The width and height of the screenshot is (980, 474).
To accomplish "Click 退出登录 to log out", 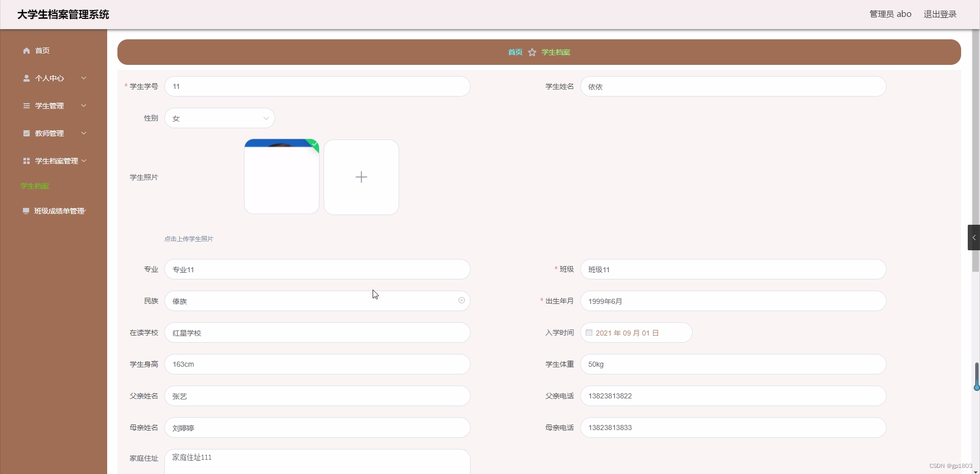I will (940, 14).
